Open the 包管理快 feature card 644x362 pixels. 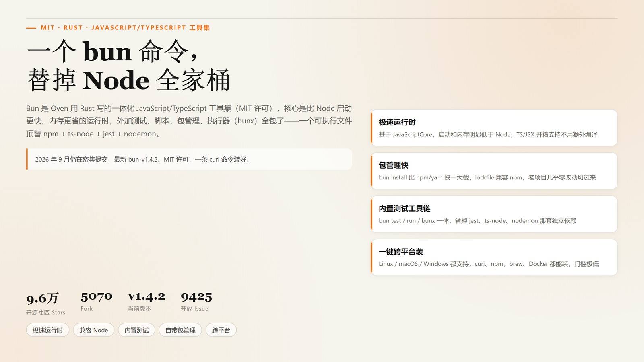(x=494, y=171)
